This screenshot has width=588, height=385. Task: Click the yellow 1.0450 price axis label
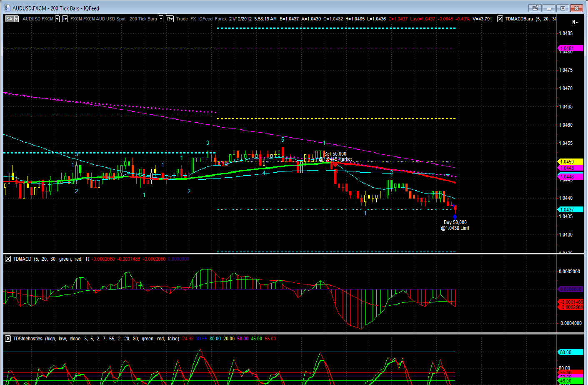pos(570,161)
